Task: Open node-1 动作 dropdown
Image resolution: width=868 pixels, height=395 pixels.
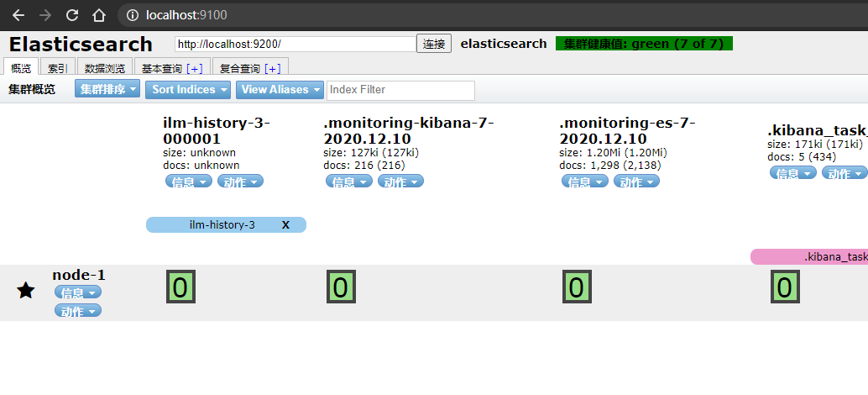Action: point(78,311)
